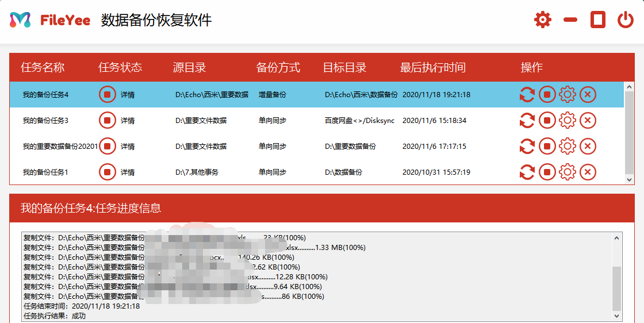Refresh sync for 我的备份任务1

coord(527,172)
